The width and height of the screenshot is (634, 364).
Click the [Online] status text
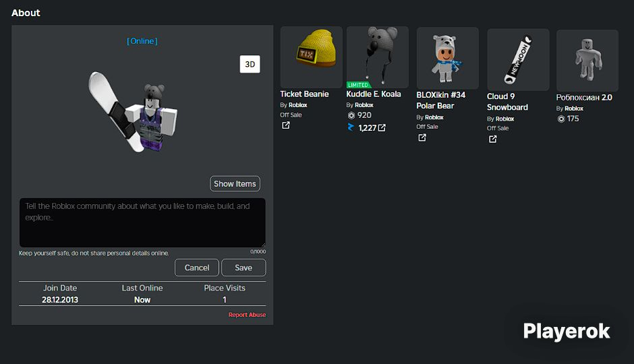(142, 41)
